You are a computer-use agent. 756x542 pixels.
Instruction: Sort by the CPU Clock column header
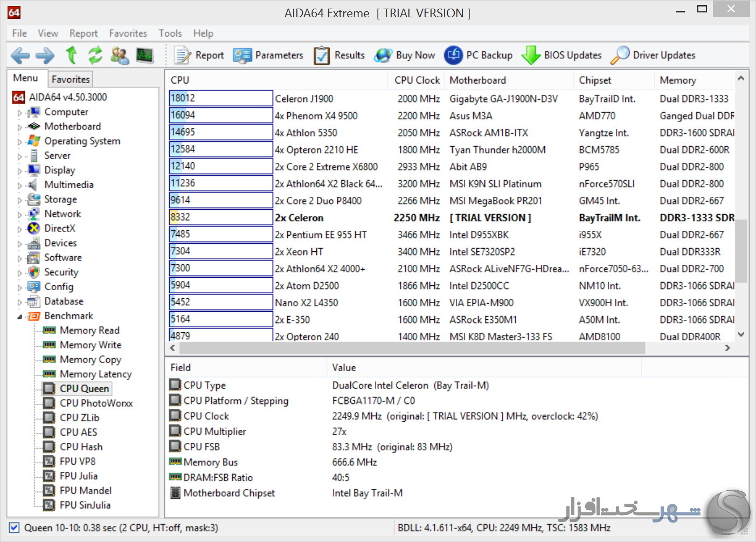tap(416, 80)
